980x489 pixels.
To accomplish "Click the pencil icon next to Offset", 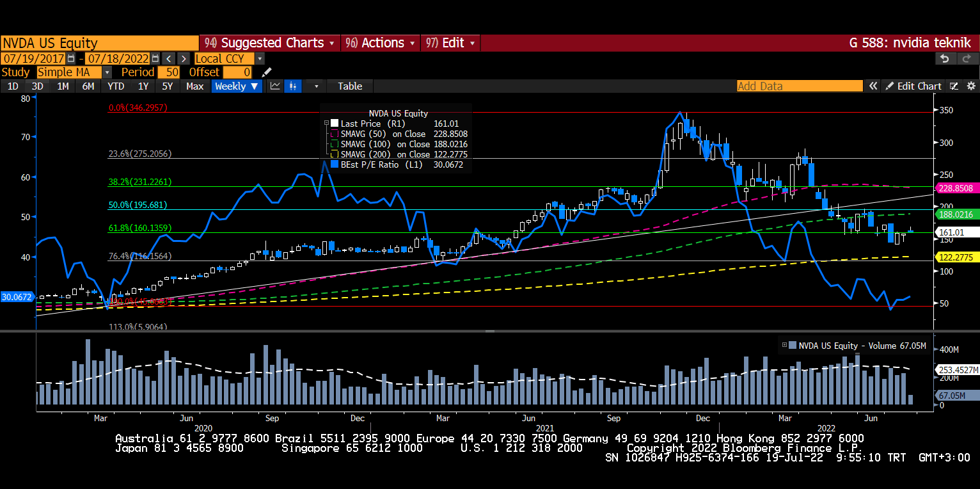I will coord(267,72).
